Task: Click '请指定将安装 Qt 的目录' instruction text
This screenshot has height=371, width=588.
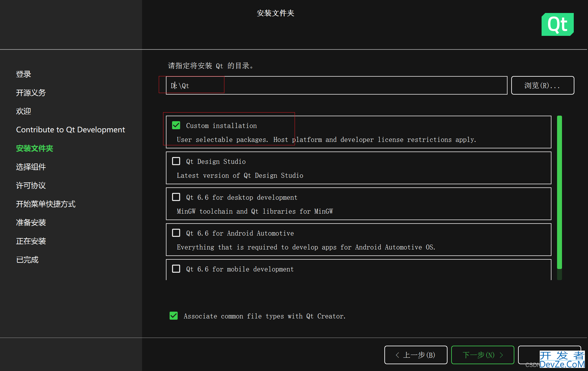Action: (211, 66)
